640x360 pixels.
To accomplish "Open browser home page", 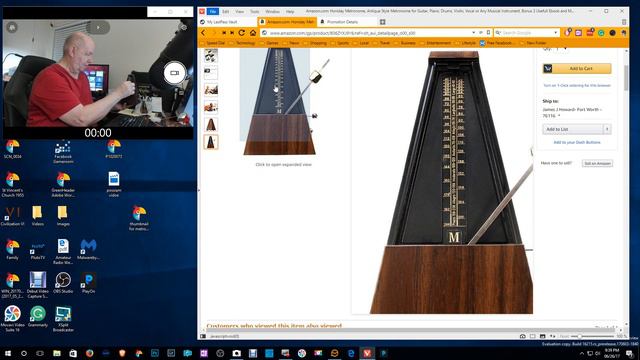I will point(253,33).
